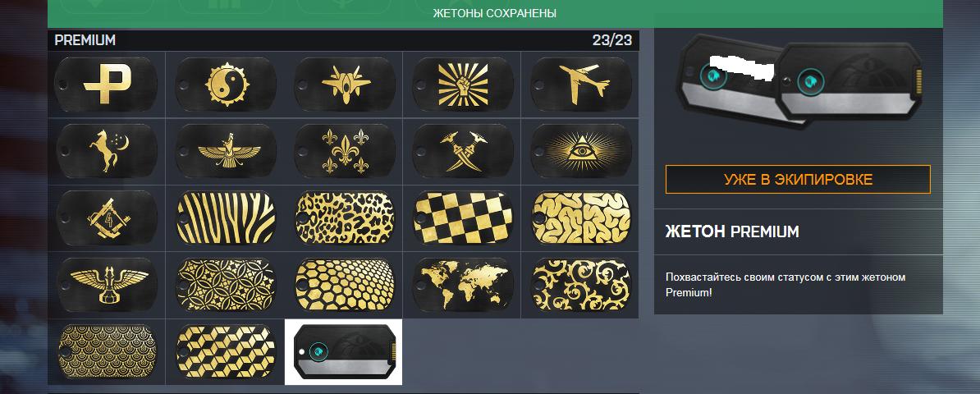Screen dimensions: 980x394
Task: Choose the gold cube pattern tag
Action: [x=225, y=352]
